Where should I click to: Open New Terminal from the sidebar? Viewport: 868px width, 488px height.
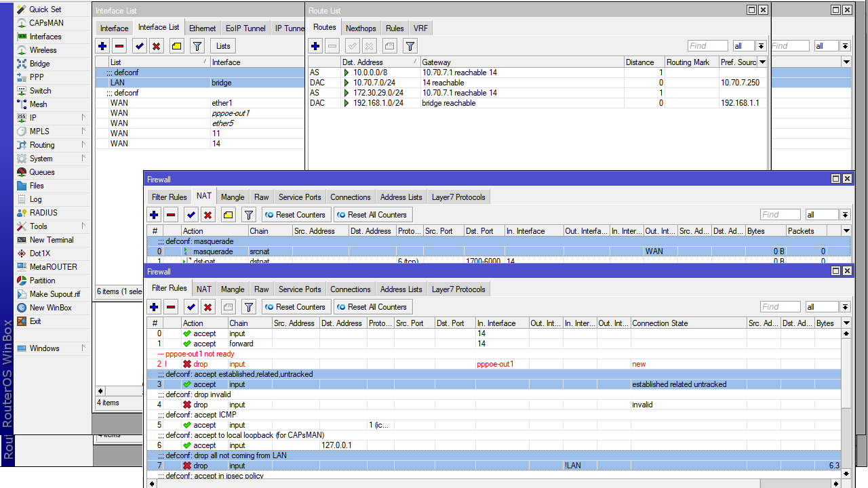[52, 240]
